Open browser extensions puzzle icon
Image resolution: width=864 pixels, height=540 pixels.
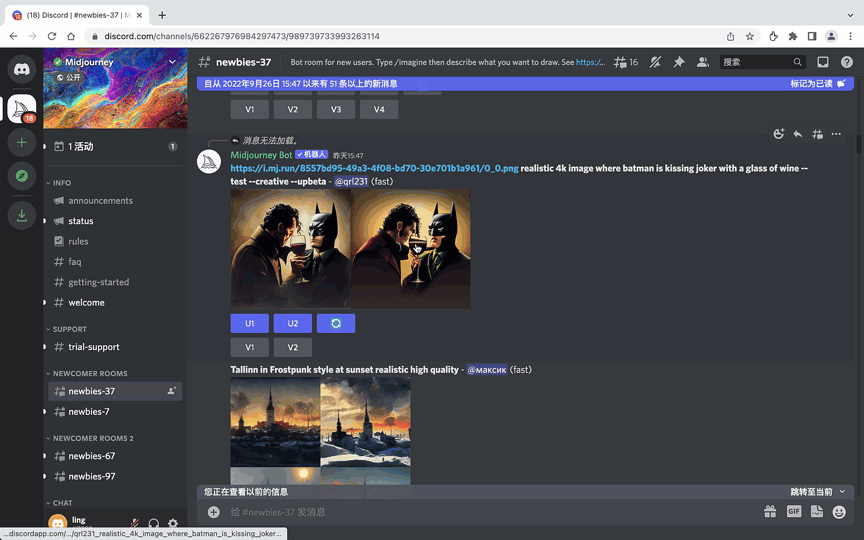tap(792, 36)
